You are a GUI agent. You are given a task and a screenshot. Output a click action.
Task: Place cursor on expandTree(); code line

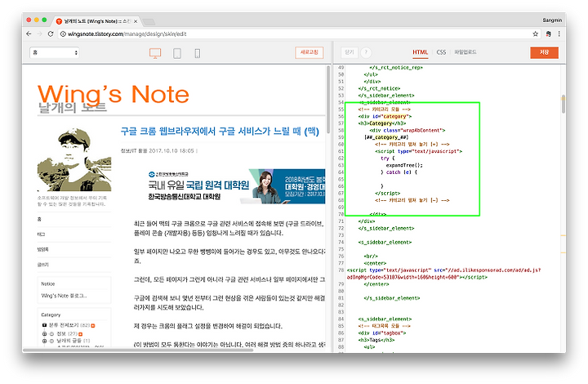pyautogui.click(x=404, y=165)
